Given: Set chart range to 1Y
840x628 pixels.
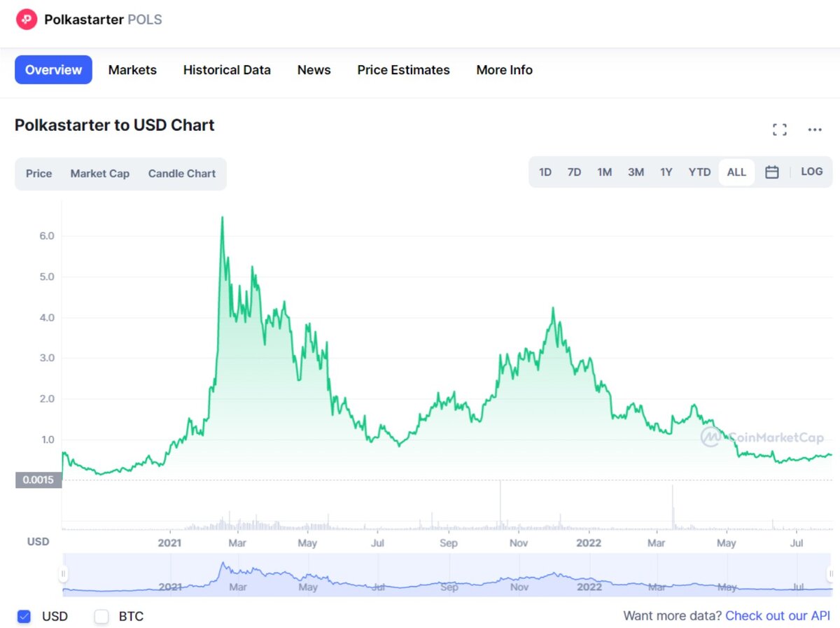Looking at the screenshot, I should point(666,172).
